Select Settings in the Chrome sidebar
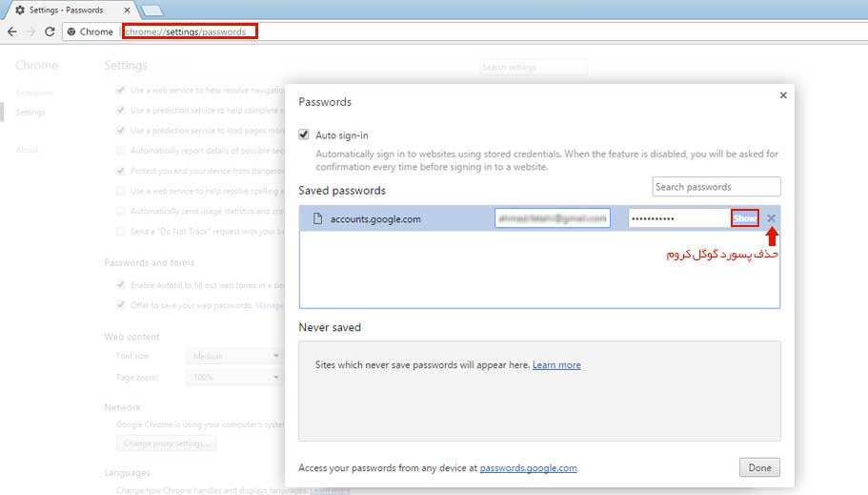This screenshot has width=868, height=495. (x=30, y=112)
